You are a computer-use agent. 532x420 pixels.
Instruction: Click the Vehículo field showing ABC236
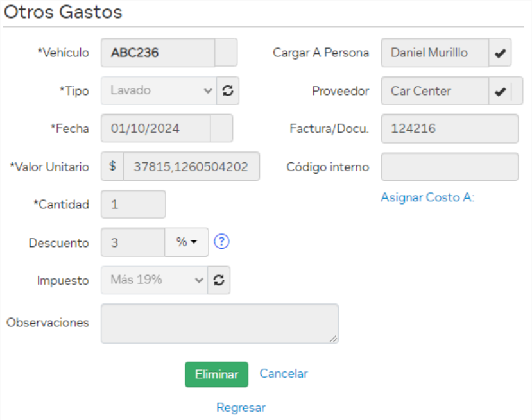point(158,53)
